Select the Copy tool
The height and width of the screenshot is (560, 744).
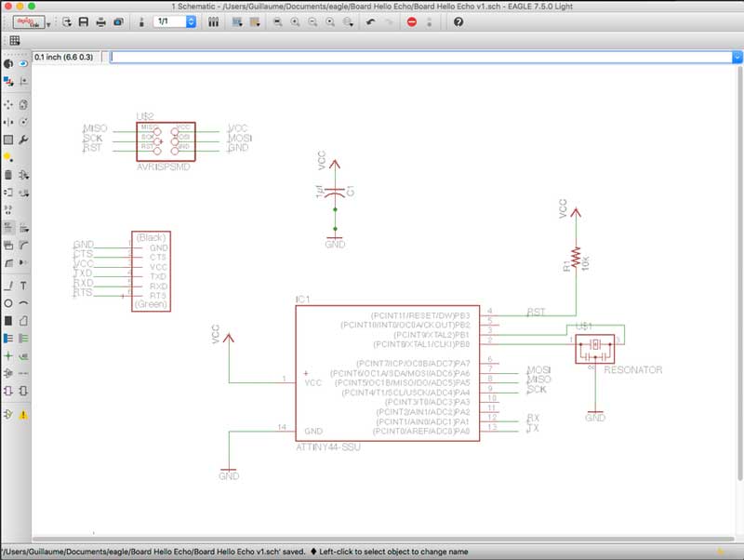[x=23, y=104]
